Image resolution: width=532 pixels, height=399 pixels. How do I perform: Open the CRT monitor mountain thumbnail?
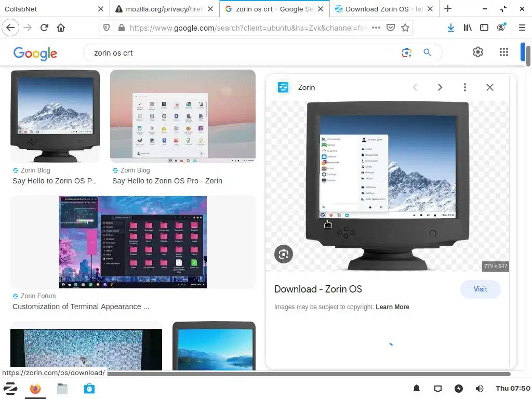[x=55, y=116]
